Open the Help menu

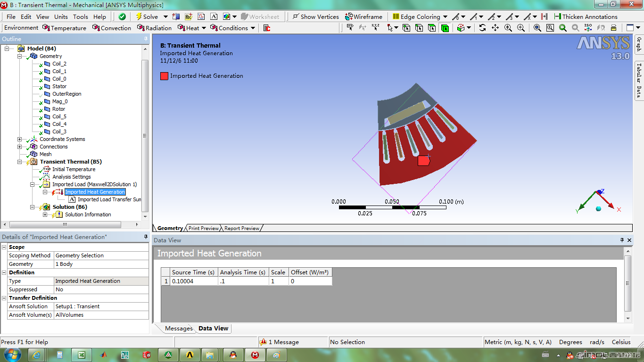click(99, 16)
